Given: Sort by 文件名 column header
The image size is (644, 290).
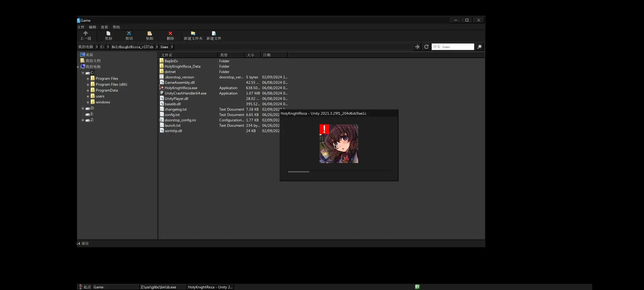Looking at the screenshot, I should point(188,55).
